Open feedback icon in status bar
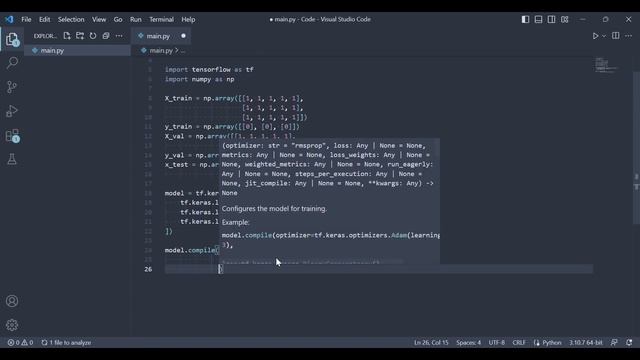Image resolution: width=640 pixels, height=360 pixels. [614, 342]
